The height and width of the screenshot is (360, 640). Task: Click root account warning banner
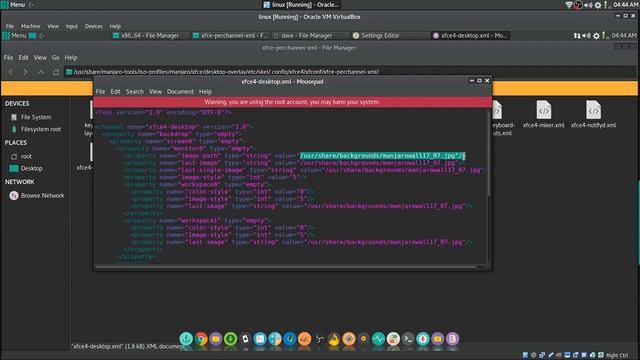(x=292, y=102)
